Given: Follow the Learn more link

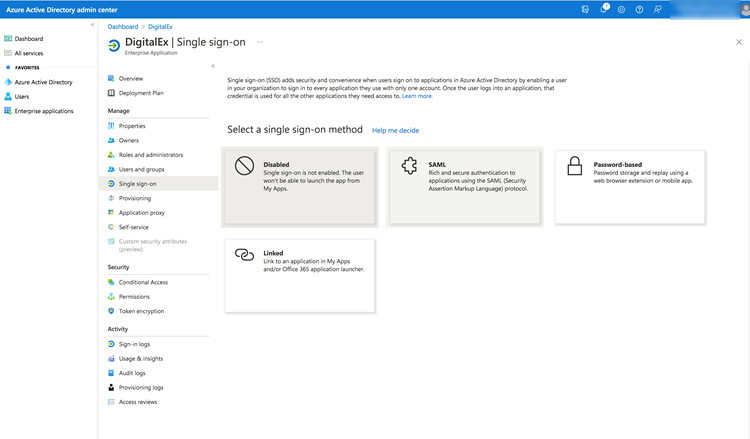Looking at the screenshot, I should (x=417, y=96).
